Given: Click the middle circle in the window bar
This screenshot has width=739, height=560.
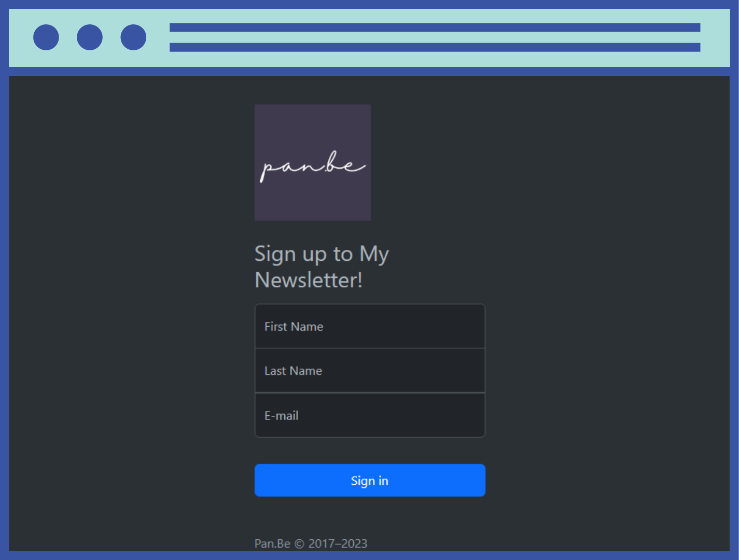Looking at the screenshot, I should click(x=90, y=37).
